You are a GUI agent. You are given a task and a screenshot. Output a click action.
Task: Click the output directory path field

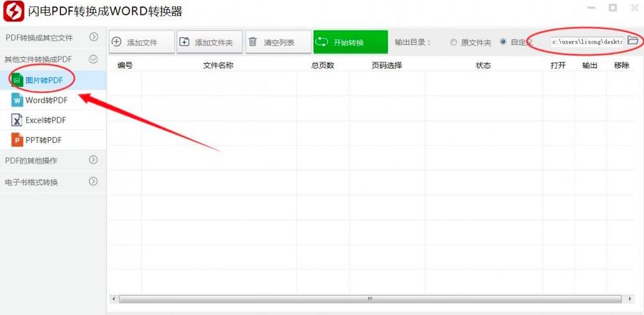pos(588,42)
